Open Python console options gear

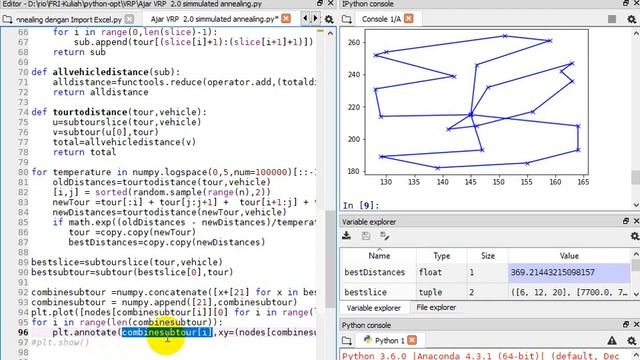(x=631, y=340)
